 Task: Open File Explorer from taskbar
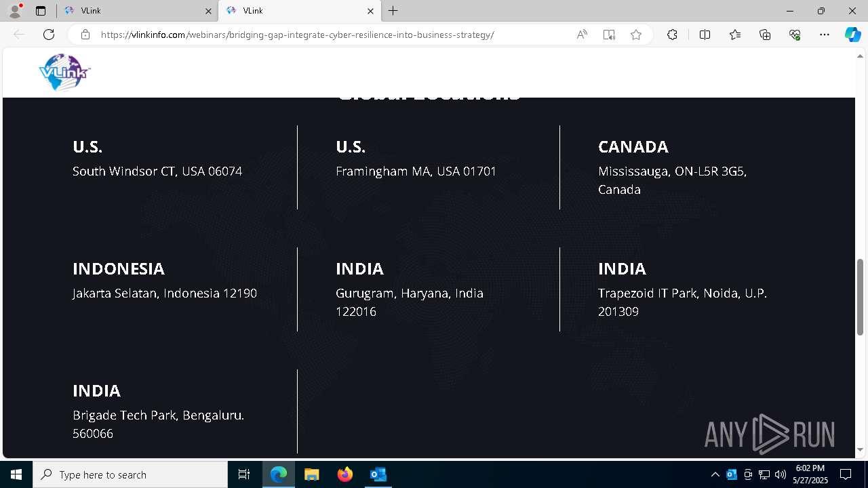tap(311, 474)
